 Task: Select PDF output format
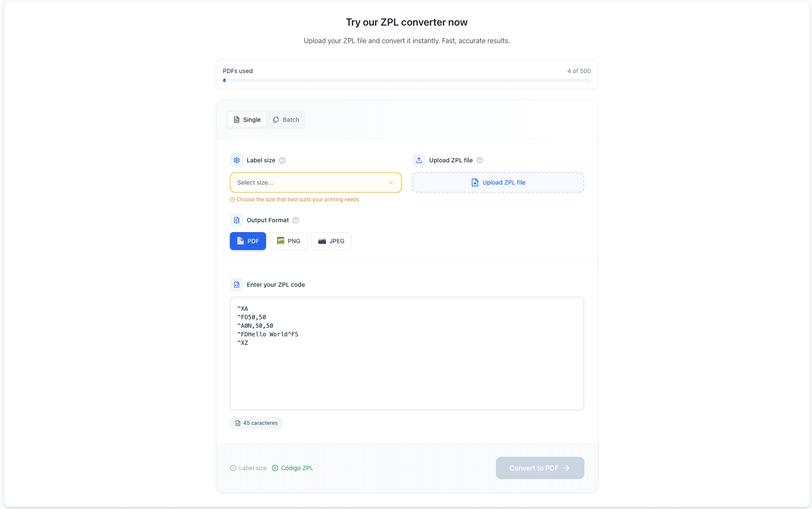[248, 241]
